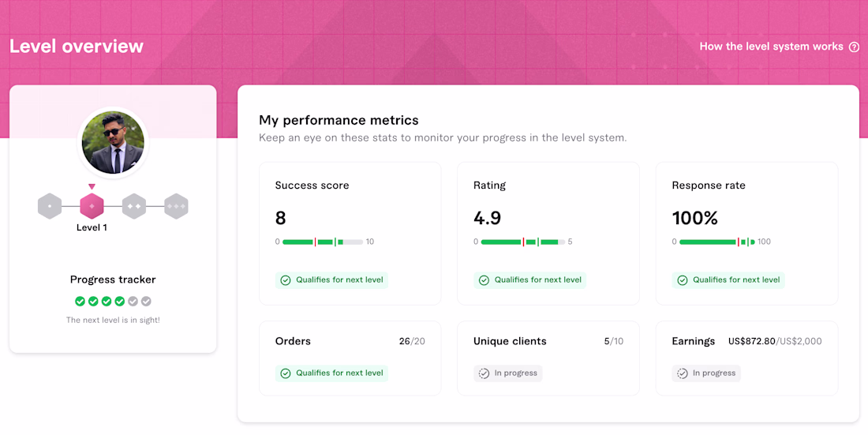The width and height of the screenshot is (868, 435).
Task: Click the Earnings US$872.80 amount
Action: tap(751, 341)
